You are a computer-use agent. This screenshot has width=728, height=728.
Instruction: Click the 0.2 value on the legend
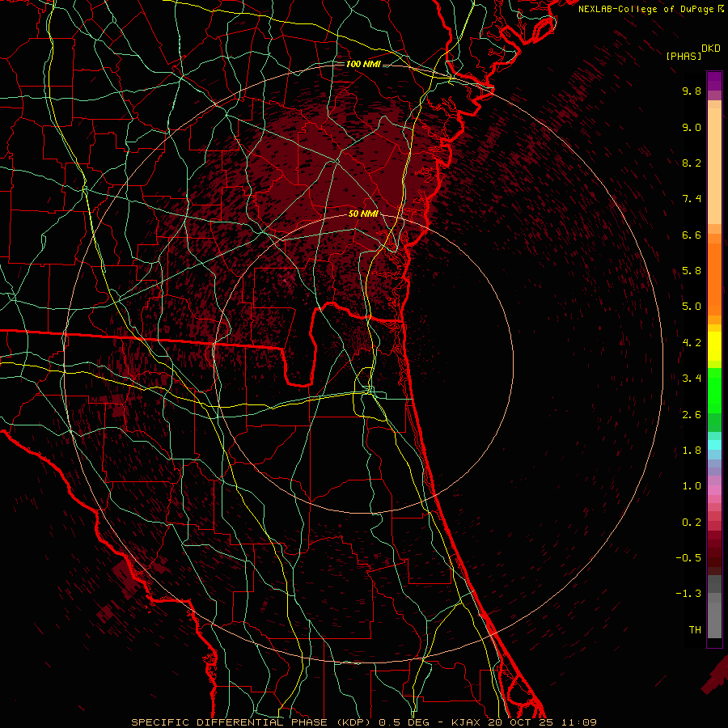[692, 523]
